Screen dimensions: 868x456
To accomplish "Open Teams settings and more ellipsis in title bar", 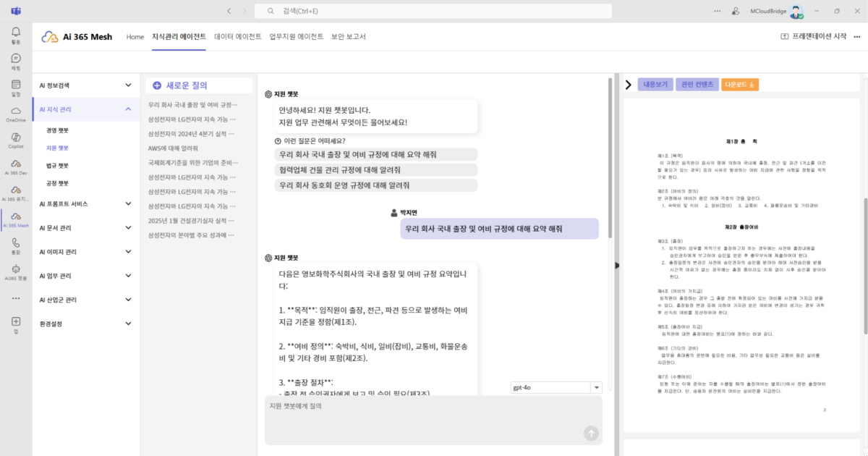I will tap(716, 11).
